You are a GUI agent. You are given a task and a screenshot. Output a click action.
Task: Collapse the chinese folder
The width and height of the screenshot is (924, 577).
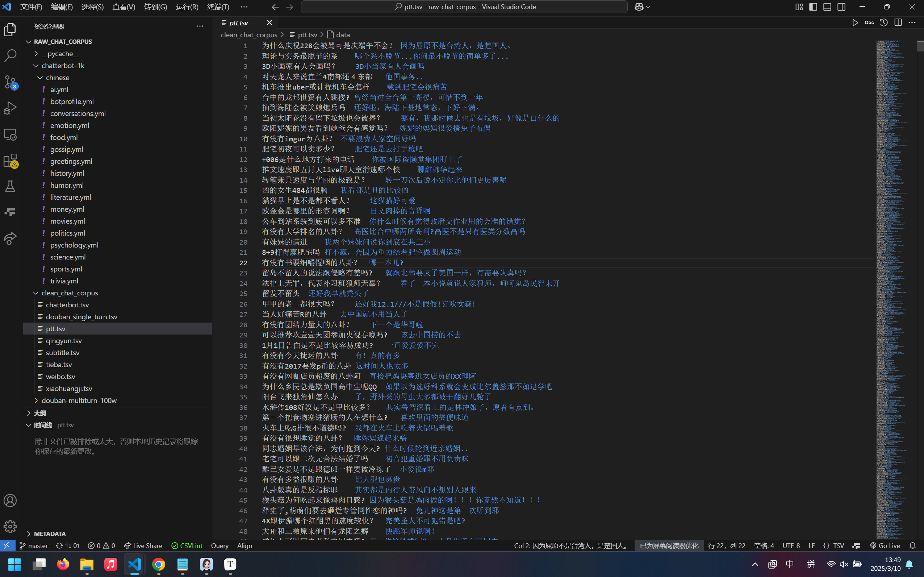[41, 78]
